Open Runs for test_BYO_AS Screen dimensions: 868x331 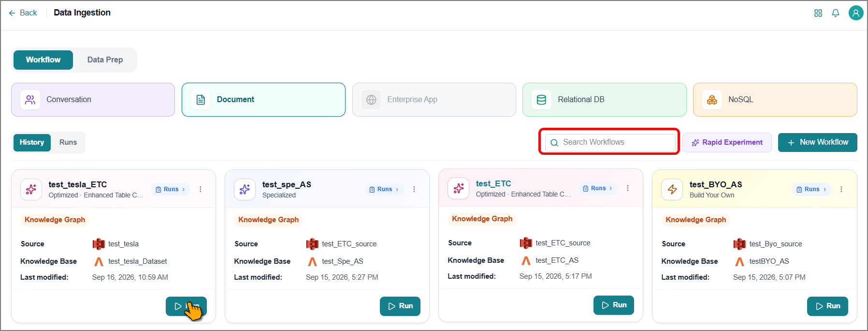tap(811, 189)
